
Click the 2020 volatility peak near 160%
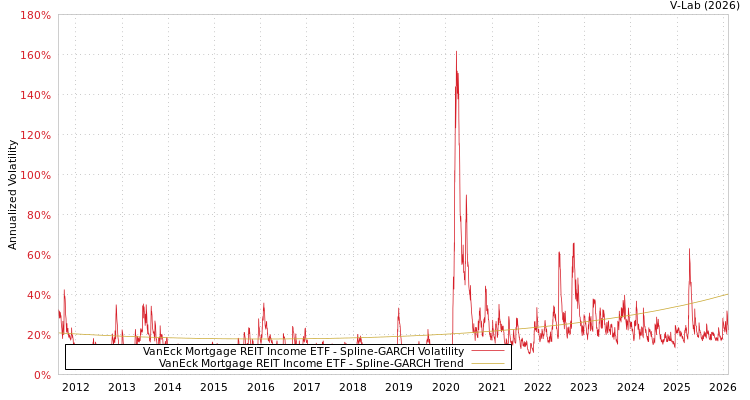(456, 52)
